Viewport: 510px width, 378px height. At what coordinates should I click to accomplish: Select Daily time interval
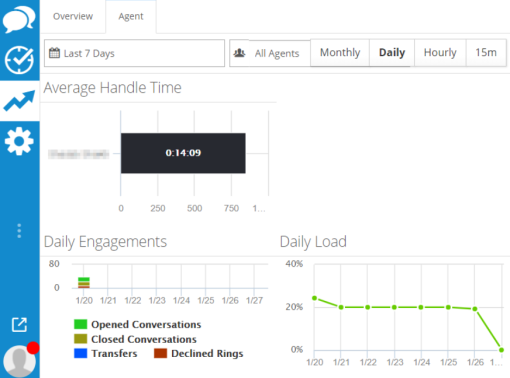(x=392, y=53)
